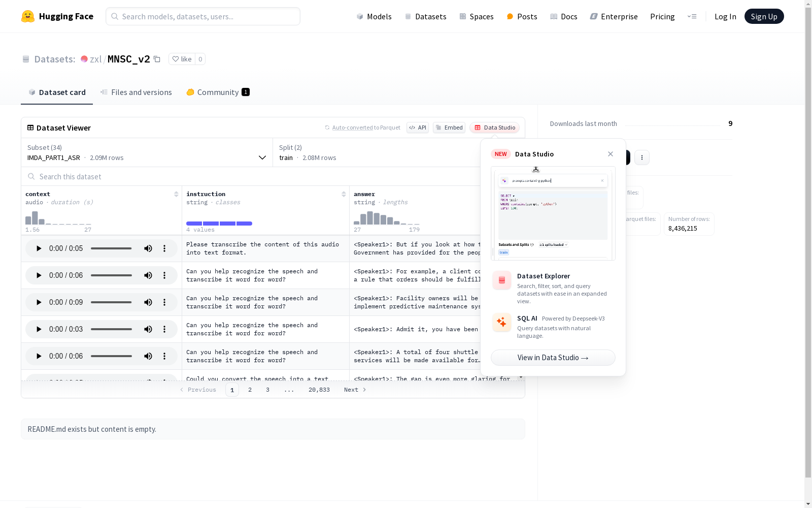Image resolution: width=812 pixels, height=508 pixels.
Task: Mute the 0:05 audio clip
Action: coord(148,248)
